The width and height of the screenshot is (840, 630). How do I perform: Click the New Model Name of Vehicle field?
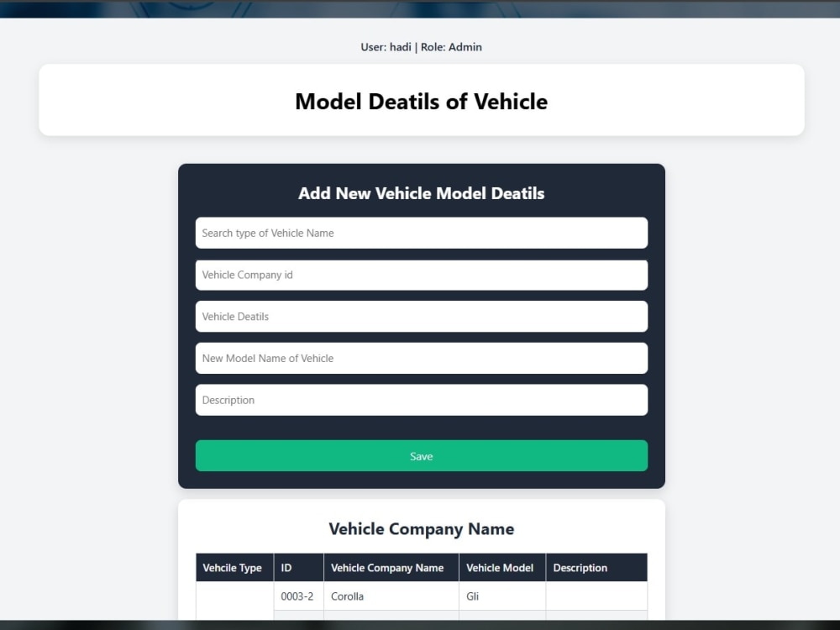(x=421, y=359)
